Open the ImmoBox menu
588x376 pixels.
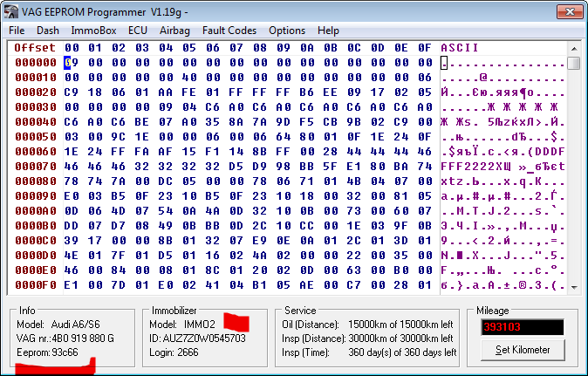pos(93,31)
